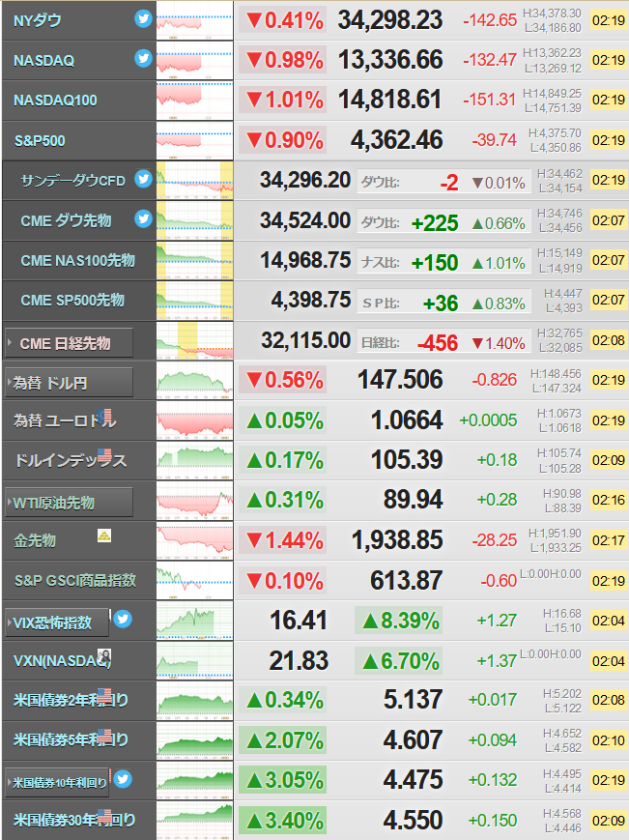The image size is (629, 840).
Task: Open the S&P GSCI商品指数 link
Action: pos(75,580)
